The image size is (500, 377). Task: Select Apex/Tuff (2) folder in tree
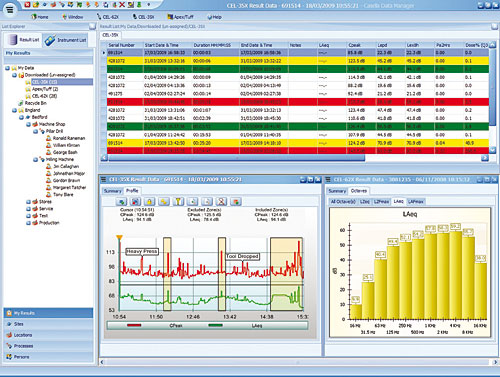[x=45, y=89]
